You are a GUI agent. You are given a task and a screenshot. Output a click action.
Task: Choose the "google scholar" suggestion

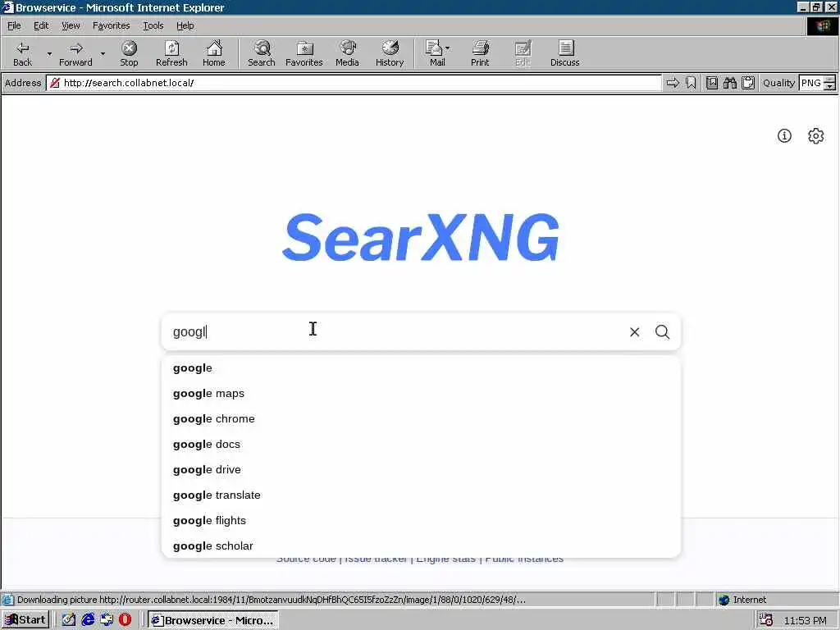tap(421, 546)
